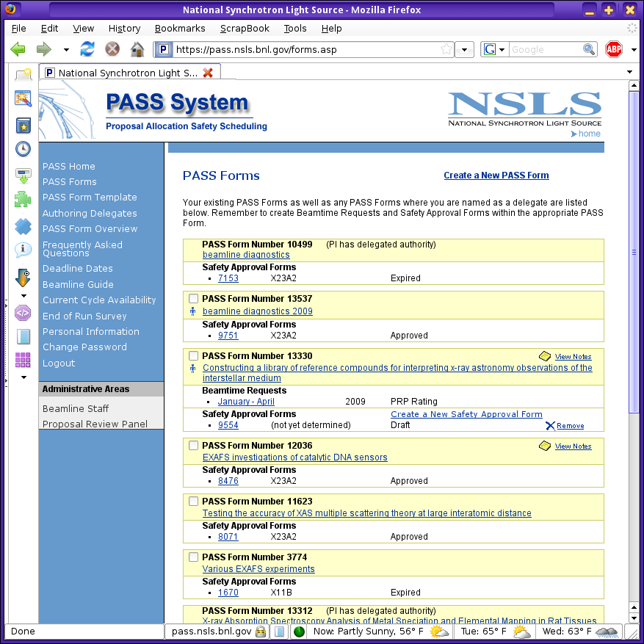The width and height of the screenshot is (644, 644).
Task: Tick the checkbox for PASS Form Number 13330
Action: click(193, 355)
